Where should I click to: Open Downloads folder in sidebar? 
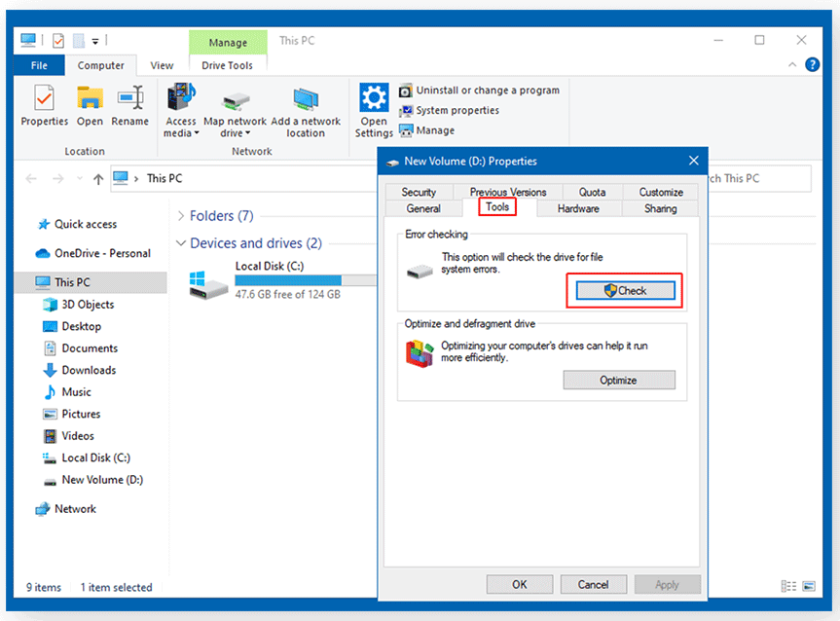coord(89,370)
